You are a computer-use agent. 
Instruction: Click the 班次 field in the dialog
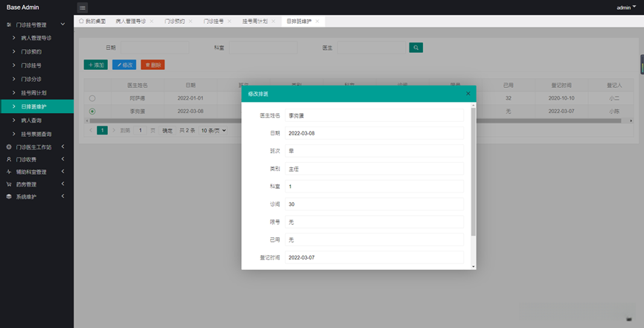[x=374, y=151]
